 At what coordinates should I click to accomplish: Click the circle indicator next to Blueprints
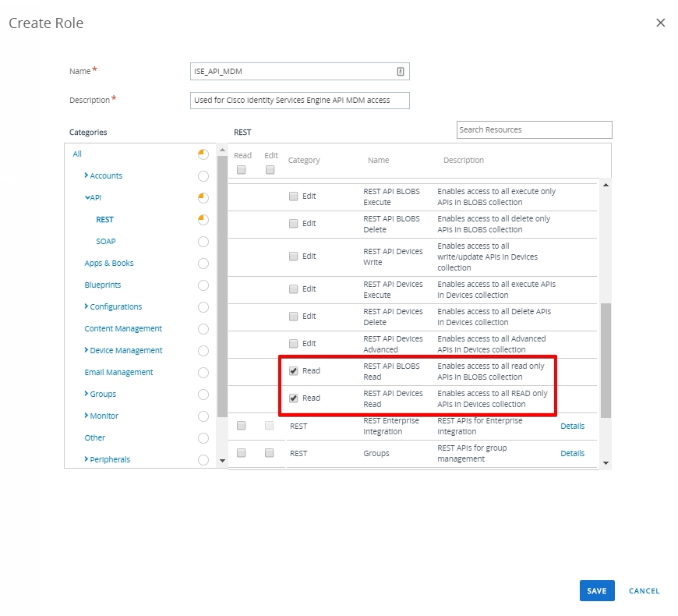[203, 285]
